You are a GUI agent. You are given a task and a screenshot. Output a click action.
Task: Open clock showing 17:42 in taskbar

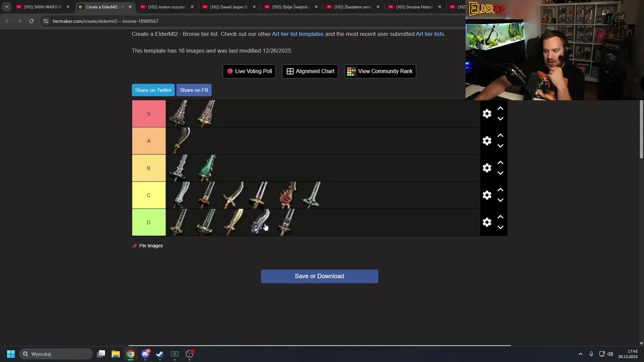pos(628,354)
